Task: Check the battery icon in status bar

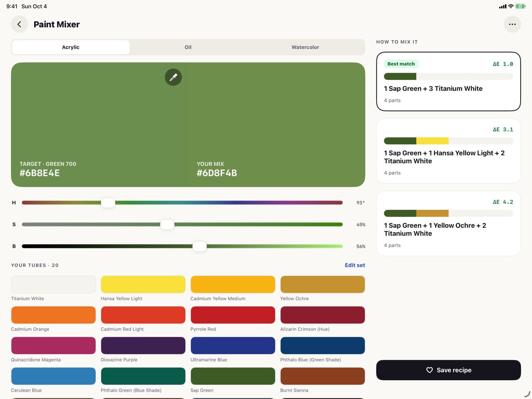Action: click(520, 6)
